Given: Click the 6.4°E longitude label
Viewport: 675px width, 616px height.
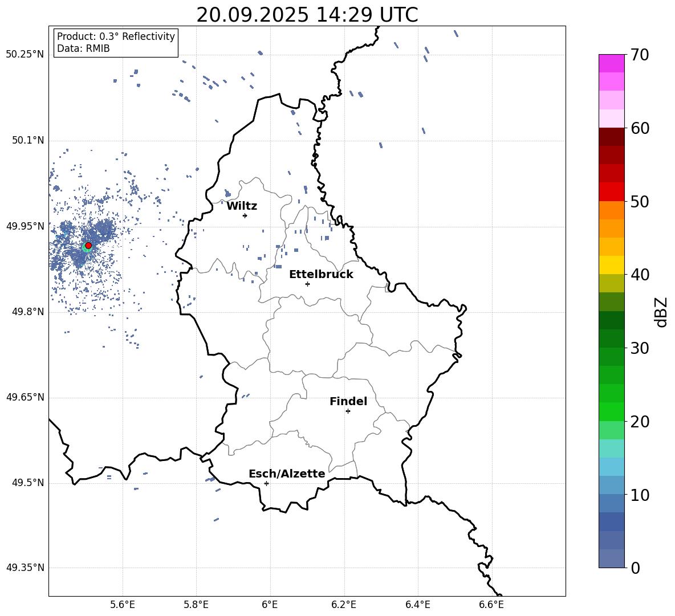Looking at the screenshot, I should tap(417, 605).
